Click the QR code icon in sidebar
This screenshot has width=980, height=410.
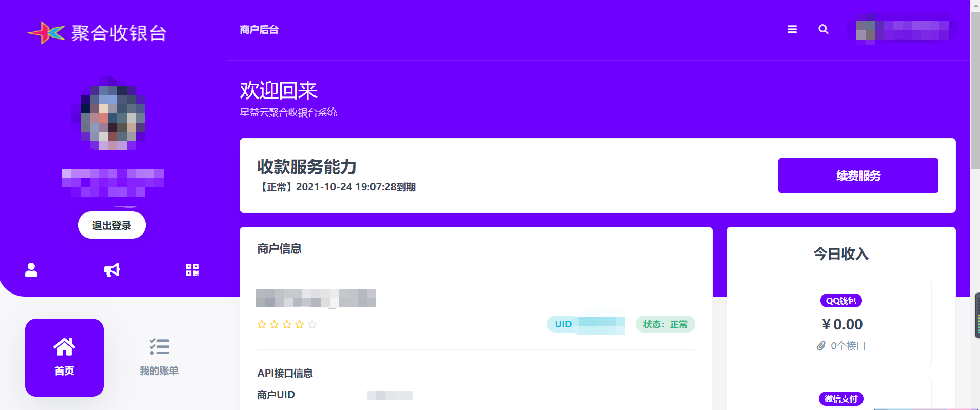click(x=192, y=270)
